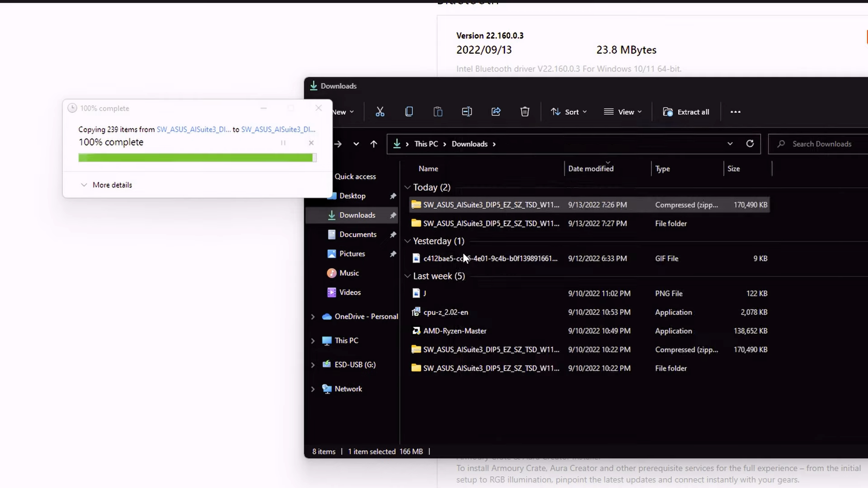Open Desktop in Quick access
868x488 pixels.
click(x=352, y=196)
